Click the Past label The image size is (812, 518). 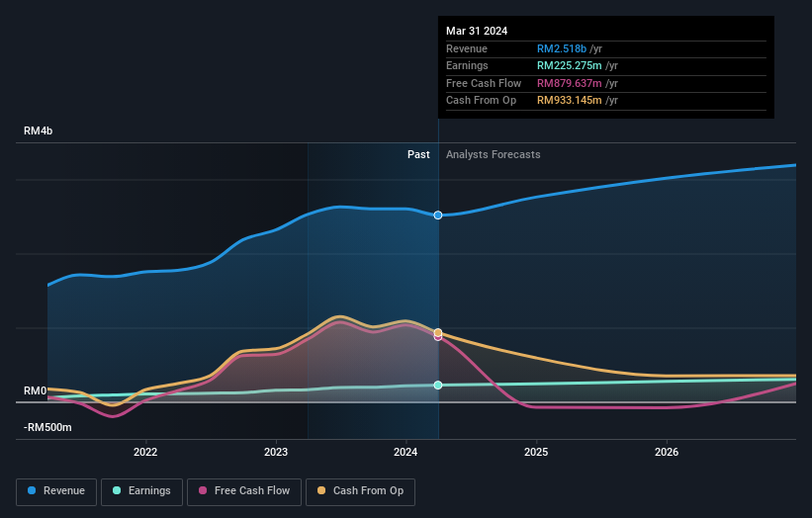[418, 154]
